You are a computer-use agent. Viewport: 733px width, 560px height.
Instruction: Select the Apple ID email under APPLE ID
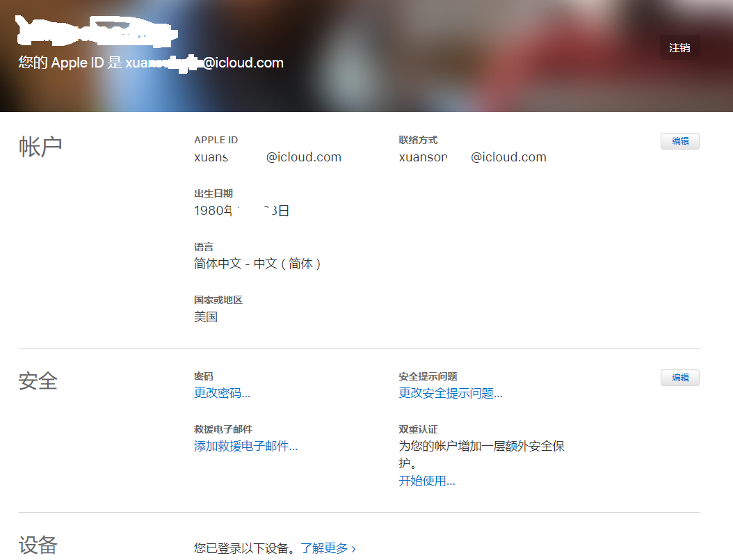268,157
